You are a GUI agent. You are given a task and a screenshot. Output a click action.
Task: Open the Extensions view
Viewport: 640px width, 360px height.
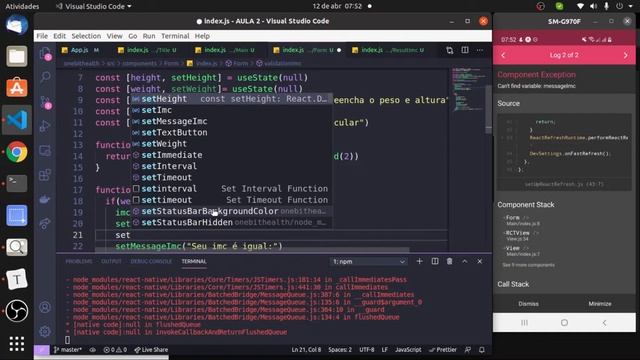tap(45, 175)
